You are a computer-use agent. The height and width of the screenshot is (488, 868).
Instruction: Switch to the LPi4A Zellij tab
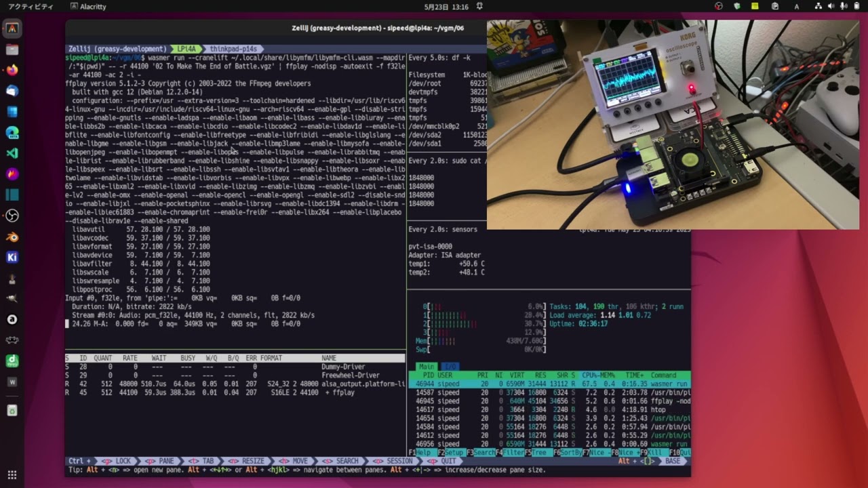coord(186,49)
